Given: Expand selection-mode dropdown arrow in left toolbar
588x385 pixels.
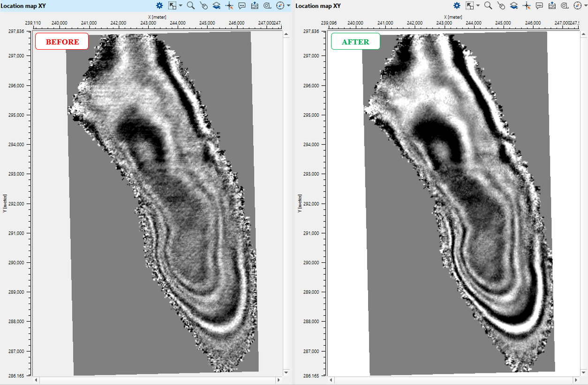Looking at the screenshot, I should [181, 6].
